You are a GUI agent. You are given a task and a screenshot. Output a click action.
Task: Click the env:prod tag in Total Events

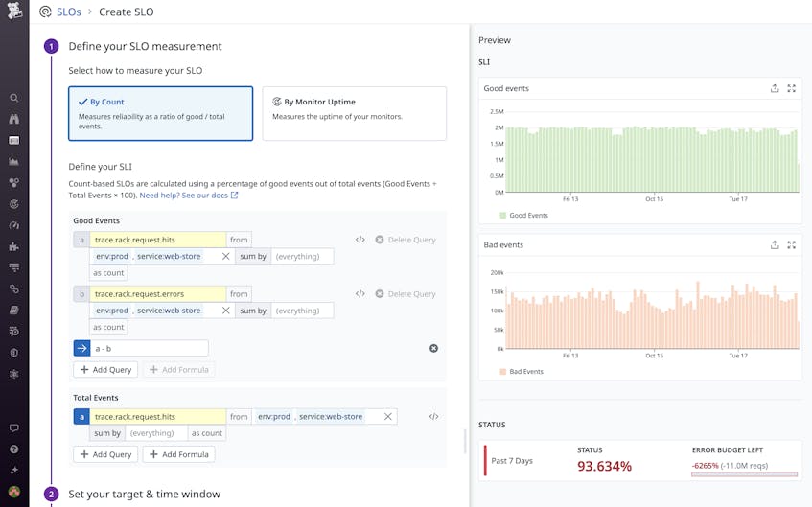click(274, 417)
